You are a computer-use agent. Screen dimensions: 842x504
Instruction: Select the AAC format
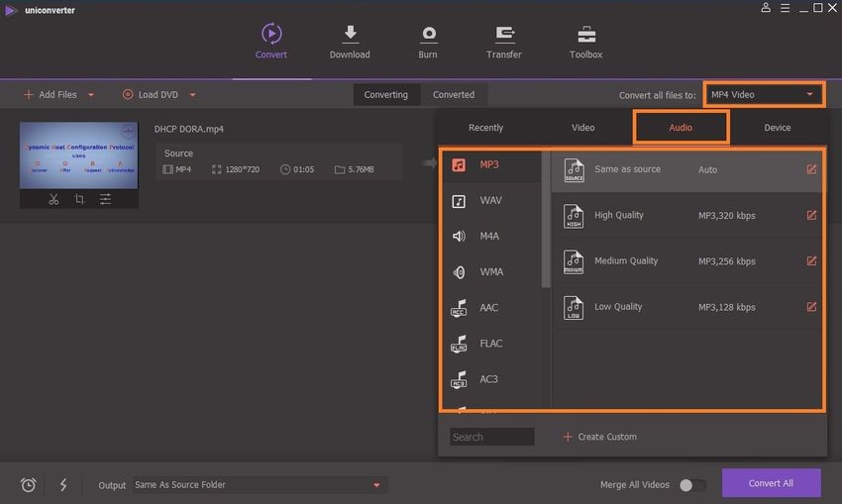click(490, 308)
